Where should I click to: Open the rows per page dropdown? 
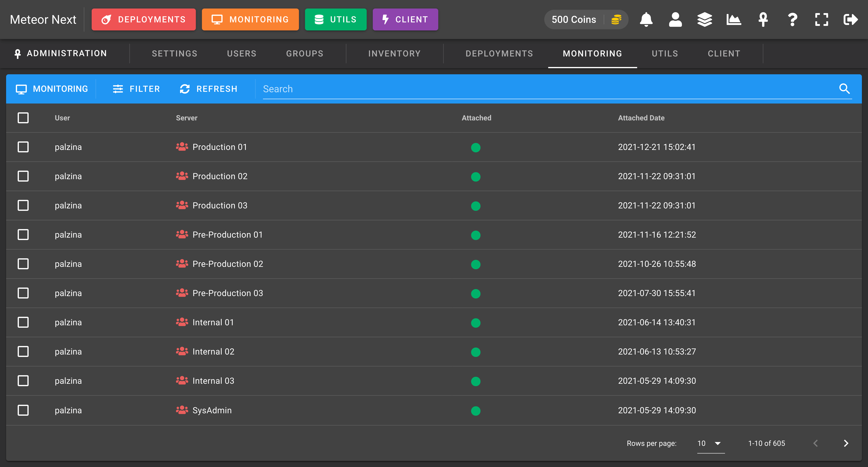(711, 443)
